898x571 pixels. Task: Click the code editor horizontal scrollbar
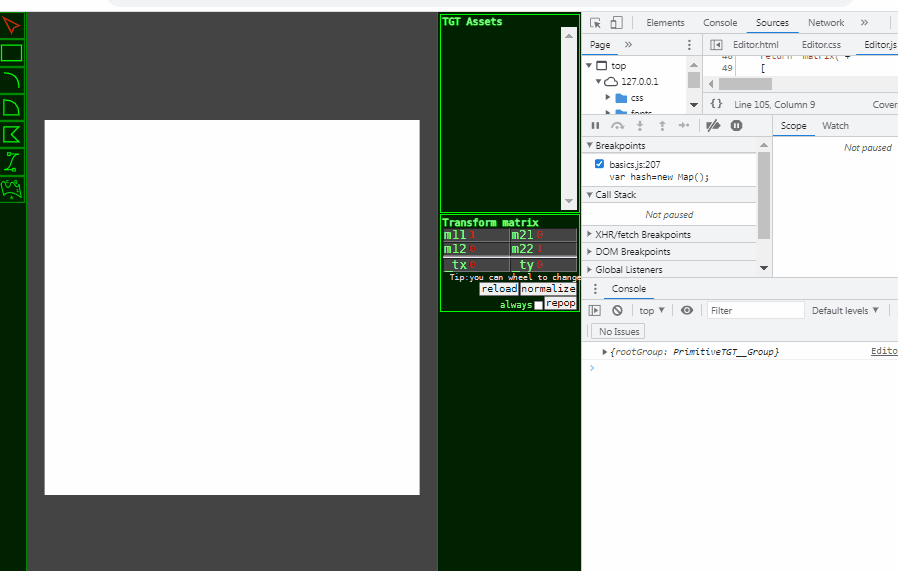(745, 84)
